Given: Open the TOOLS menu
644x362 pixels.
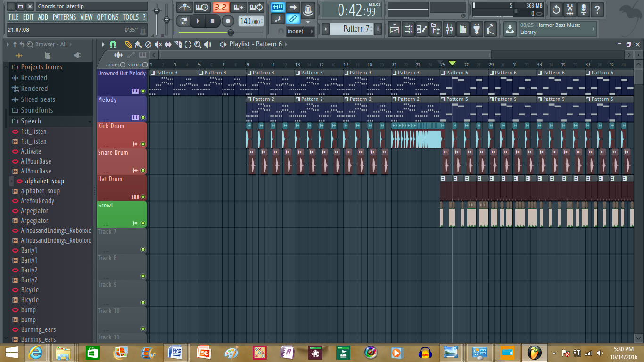Looking at the screenshot, I should point(131,17).
